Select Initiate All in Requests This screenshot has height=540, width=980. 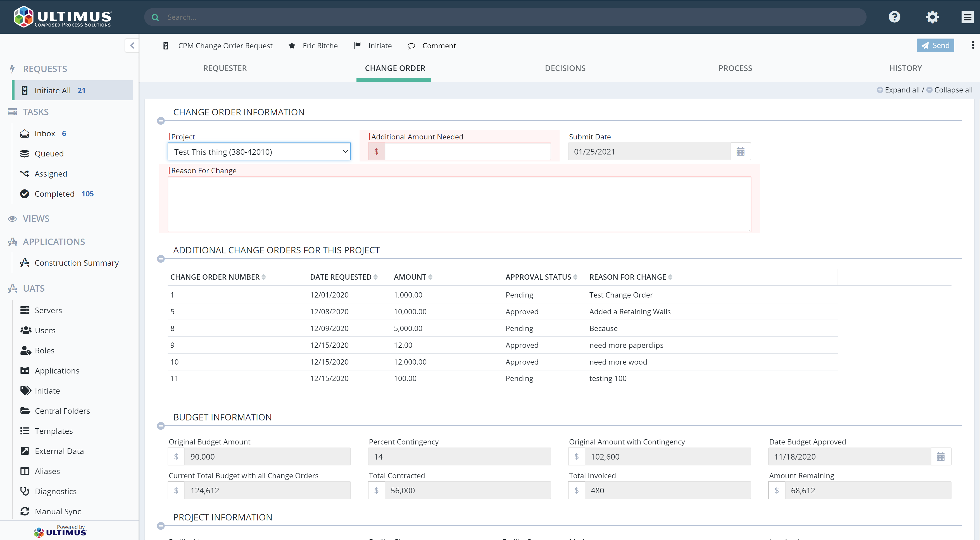tap(73, 91)
